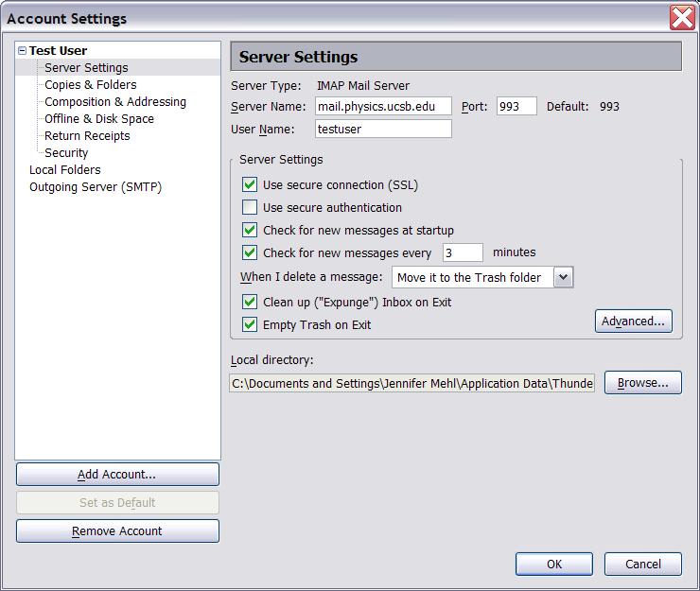Collapse the Test User account tree
The height and width of the screenshot is (591, 700).
(23, 51)
